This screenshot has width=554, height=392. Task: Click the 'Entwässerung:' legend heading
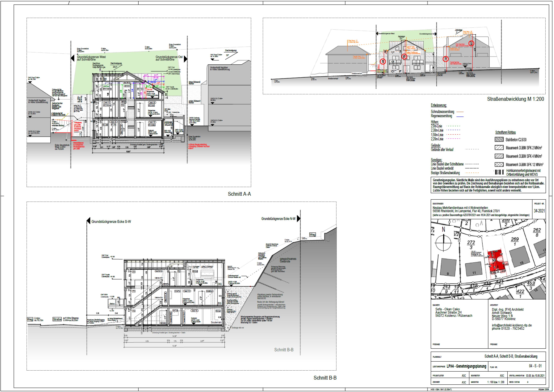click(x=439, y=105)
